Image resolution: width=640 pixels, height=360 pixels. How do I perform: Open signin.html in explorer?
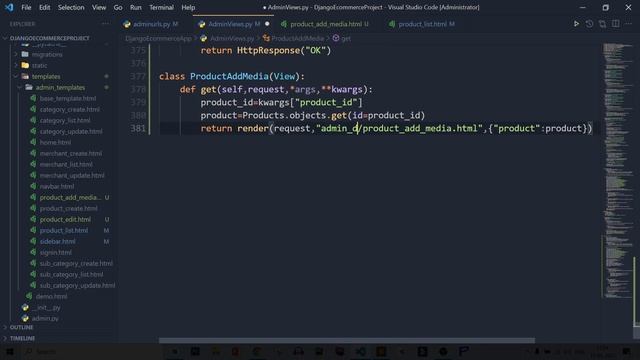[x=56, y=253]
